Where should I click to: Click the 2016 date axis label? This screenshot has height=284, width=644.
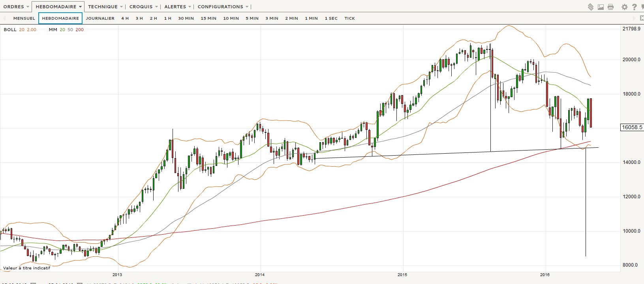coord(545,275)
